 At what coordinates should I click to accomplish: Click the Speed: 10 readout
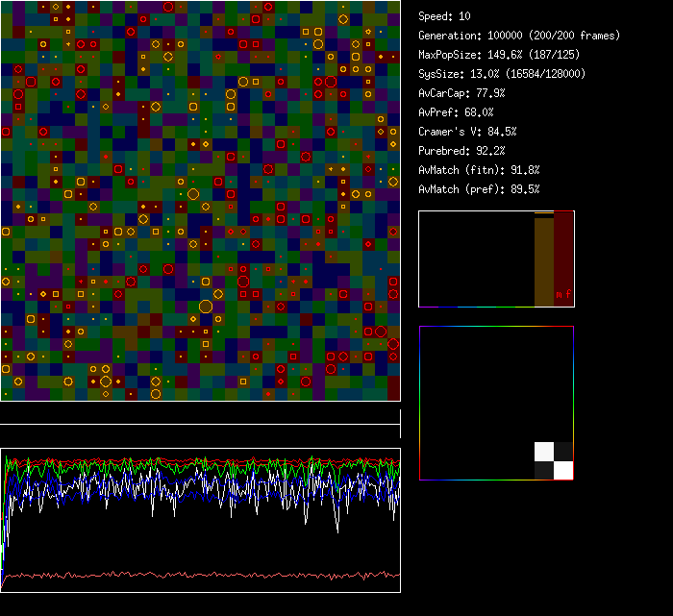coord(445,16)
